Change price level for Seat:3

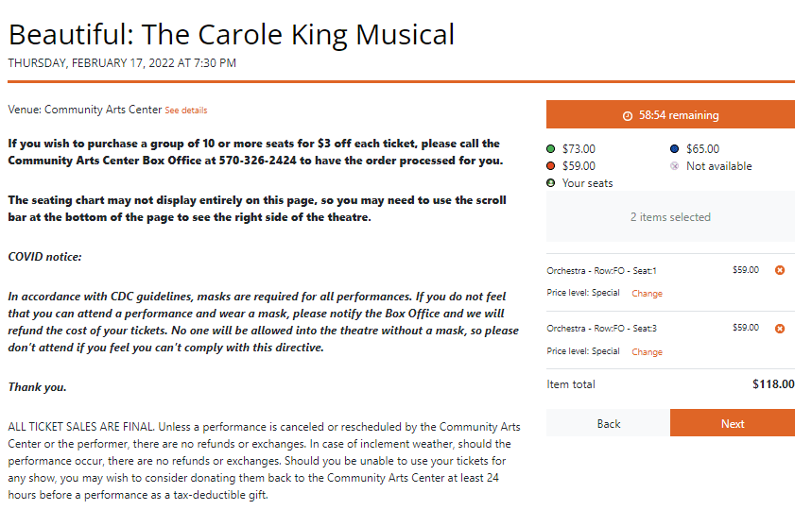click(647, 351)
